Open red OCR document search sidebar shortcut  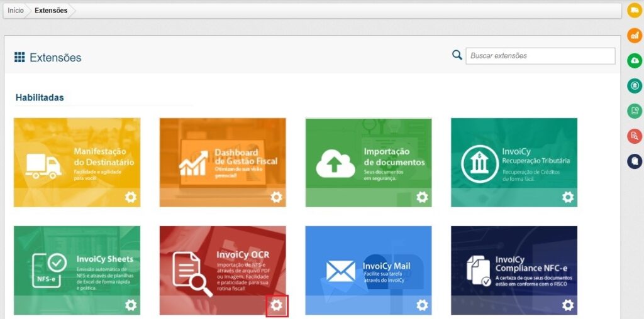(635, 136)
